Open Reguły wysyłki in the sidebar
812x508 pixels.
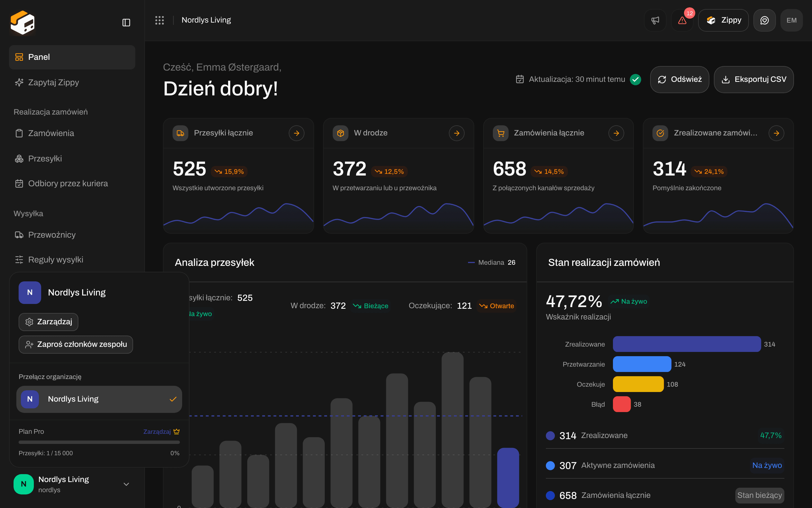pyautogui.click(x=72, y=260)
